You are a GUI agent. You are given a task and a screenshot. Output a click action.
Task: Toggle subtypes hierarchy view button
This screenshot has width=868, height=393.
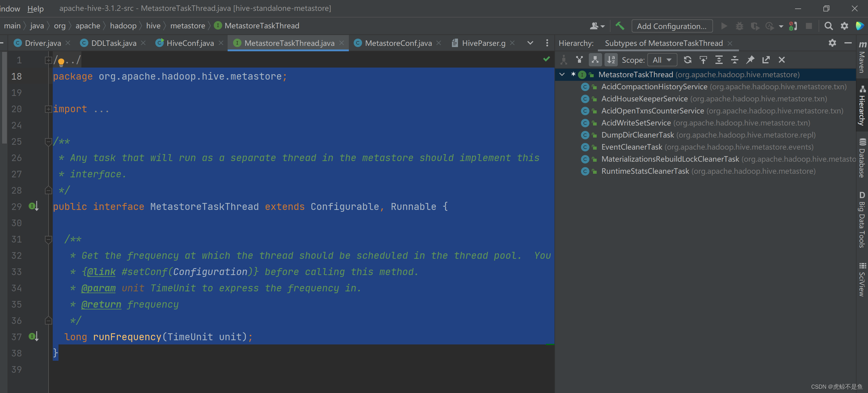coord(595,60)
